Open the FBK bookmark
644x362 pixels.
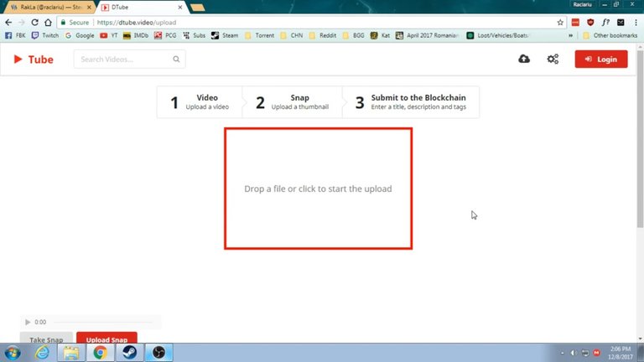[15, 36]
